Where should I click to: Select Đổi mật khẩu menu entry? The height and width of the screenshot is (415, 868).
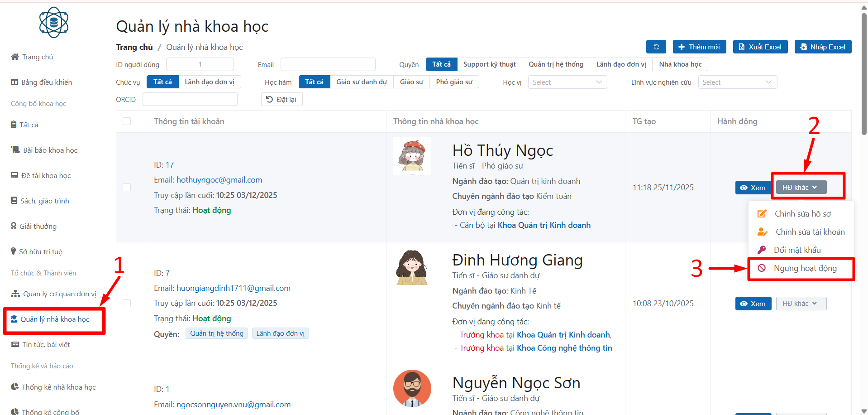(x=796, y=250)
